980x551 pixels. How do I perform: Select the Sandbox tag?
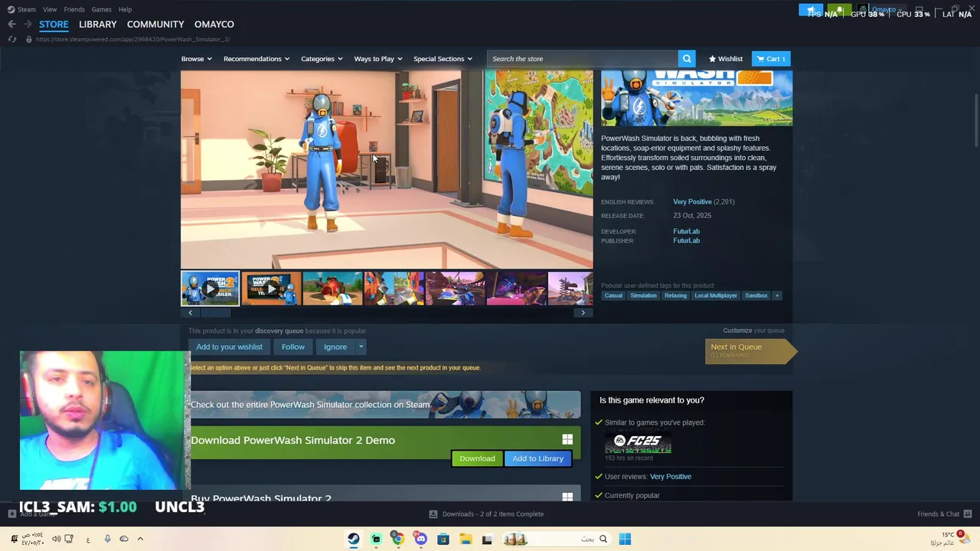pos(756,295)
